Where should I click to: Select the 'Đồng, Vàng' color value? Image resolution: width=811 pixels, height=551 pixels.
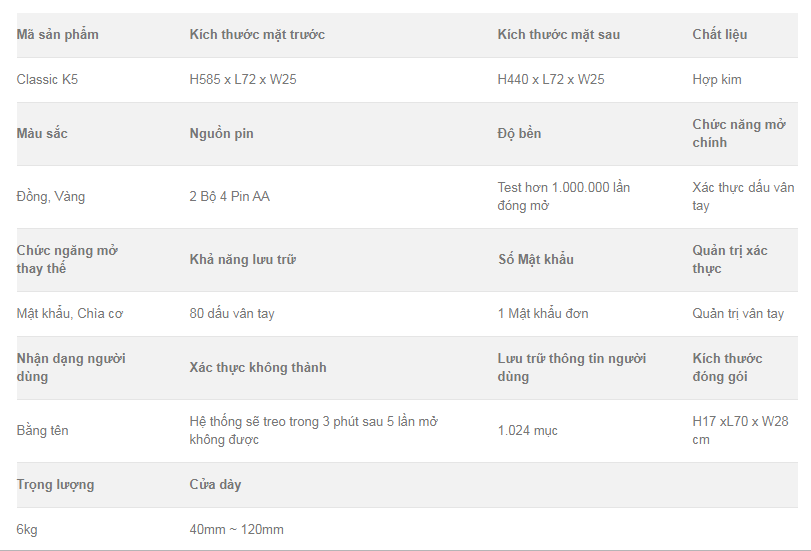click(x=51, y=196)
